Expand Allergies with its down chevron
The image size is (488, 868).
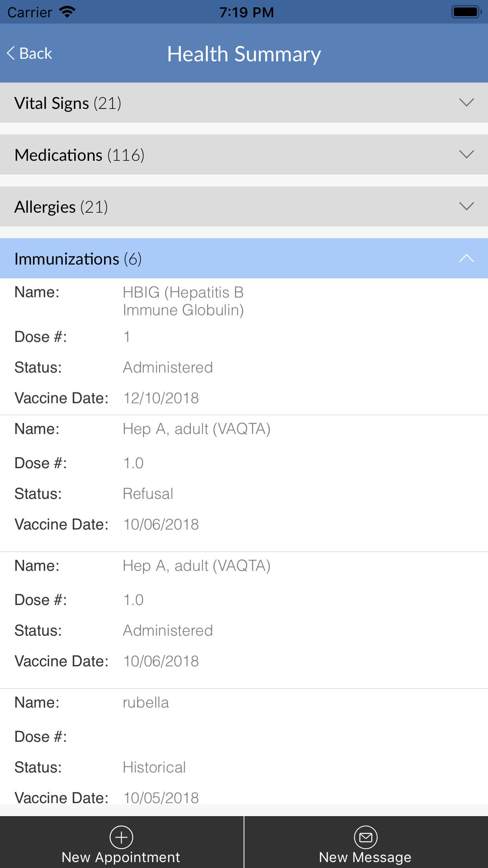[466, 206]
